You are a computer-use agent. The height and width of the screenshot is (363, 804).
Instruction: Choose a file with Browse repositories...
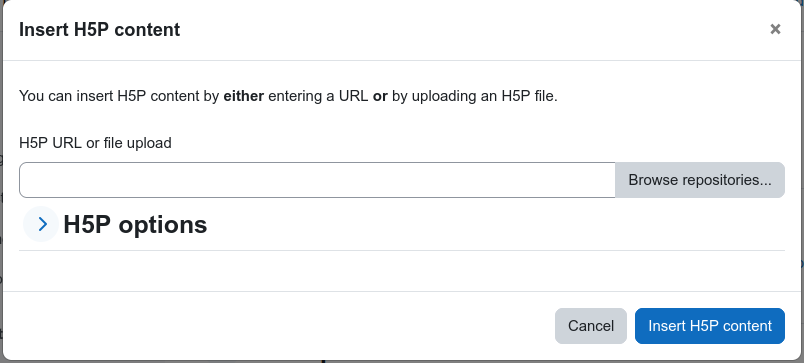[x=700, y=180]
